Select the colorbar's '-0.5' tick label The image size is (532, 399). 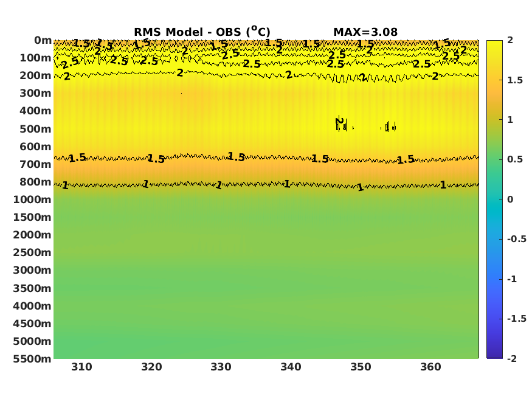[517, 239]
